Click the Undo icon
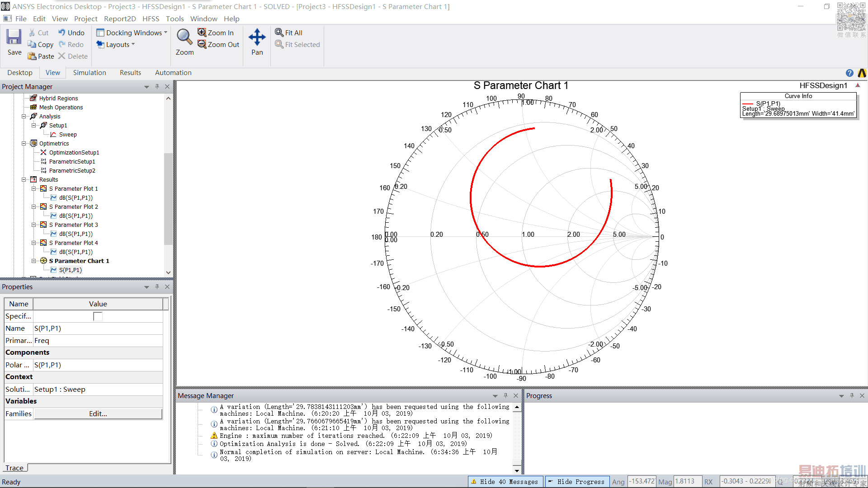This screenshot has height=488, width=868. tap(62, 33)
